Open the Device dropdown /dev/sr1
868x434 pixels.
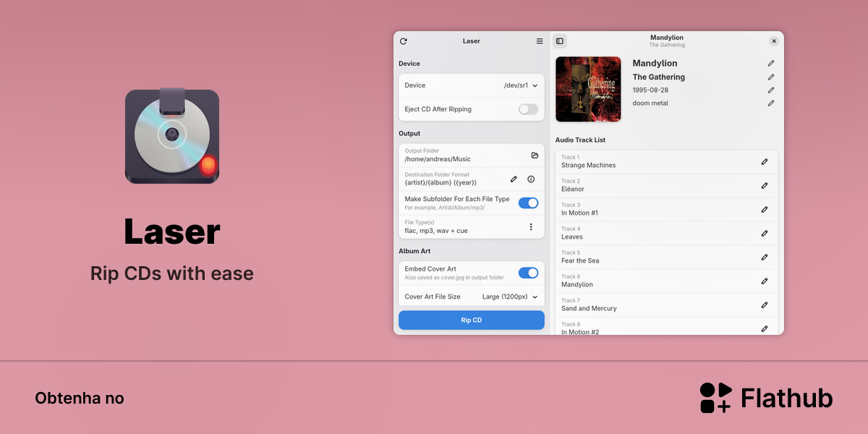(x=521, y=85)
